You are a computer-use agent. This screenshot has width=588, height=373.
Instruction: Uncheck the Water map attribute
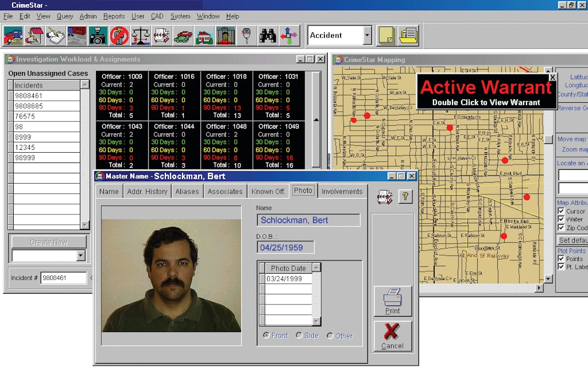pos(561,219)
